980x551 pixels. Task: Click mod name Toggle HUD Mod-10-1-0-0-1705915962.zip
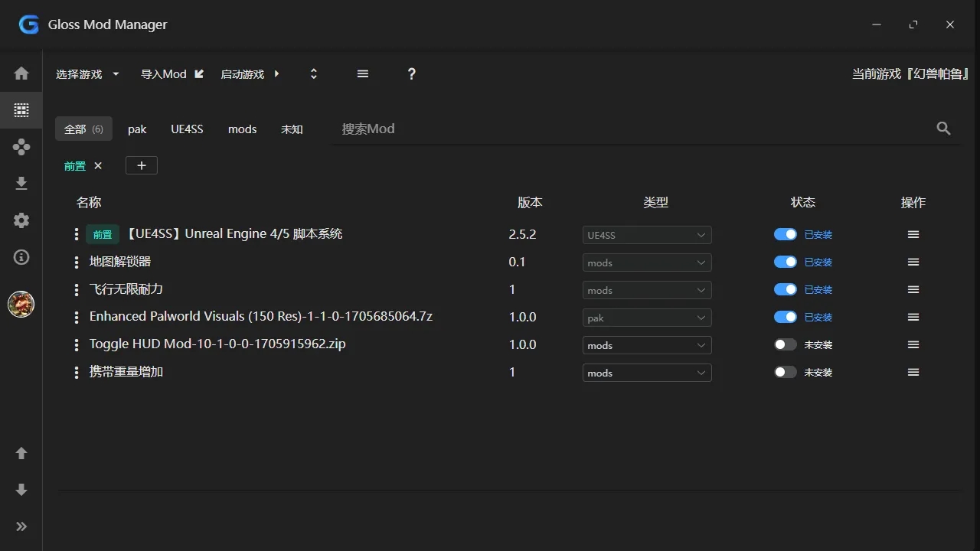point(217,344)
